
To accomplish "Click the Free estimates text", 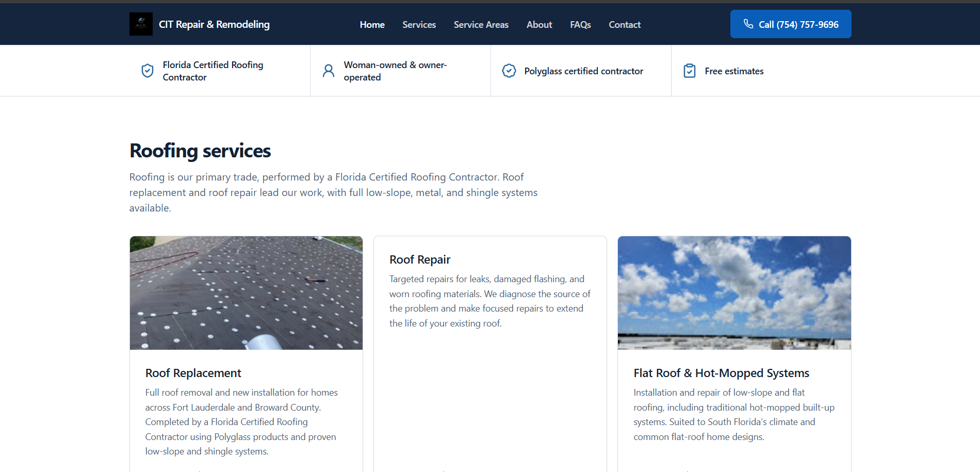I will (734, 71).
